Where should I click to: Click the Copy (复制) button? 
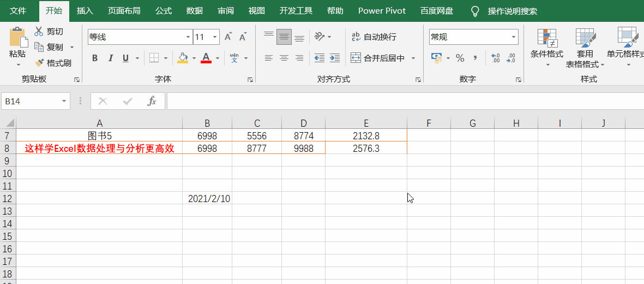49,48
